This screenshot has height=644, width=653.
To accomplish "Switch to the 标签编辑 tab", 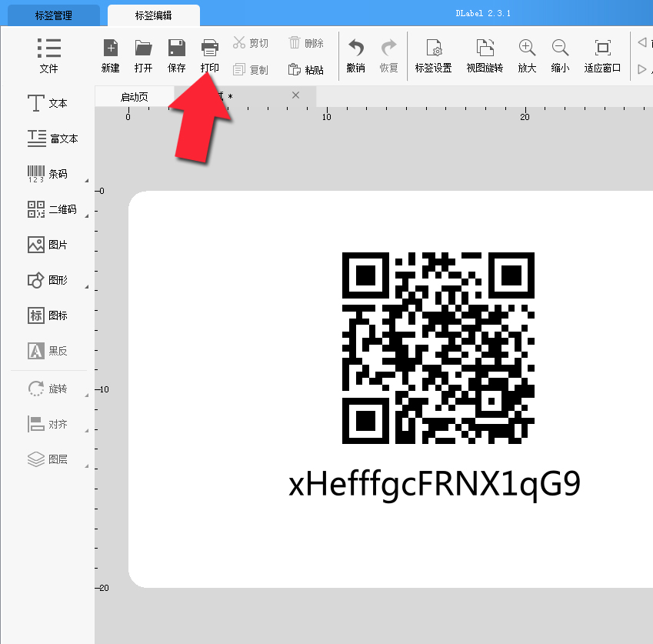I will (154, 15).
